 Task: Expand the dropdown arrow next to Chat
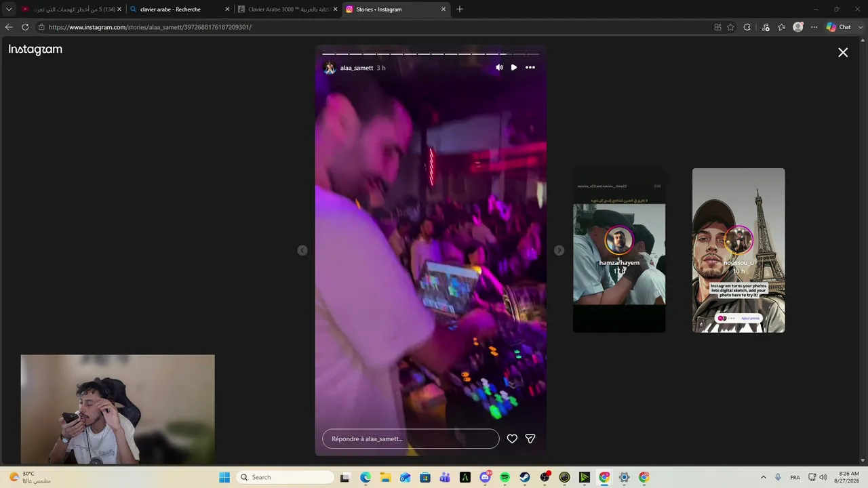click(860, 27)
